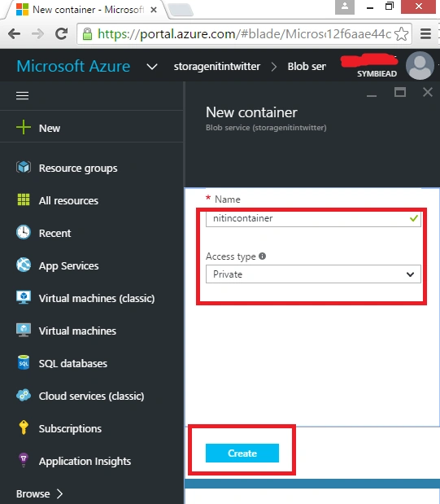This screenshot has height=504, width=440.
Task: Expand the Browse menu arrow
Action: click(59, 493)
